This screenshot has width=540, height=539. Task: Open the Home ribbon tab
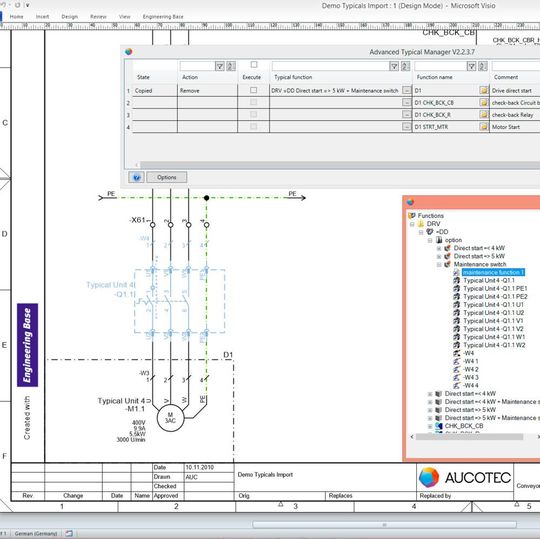pyautogui.click(x=17, y=17)
